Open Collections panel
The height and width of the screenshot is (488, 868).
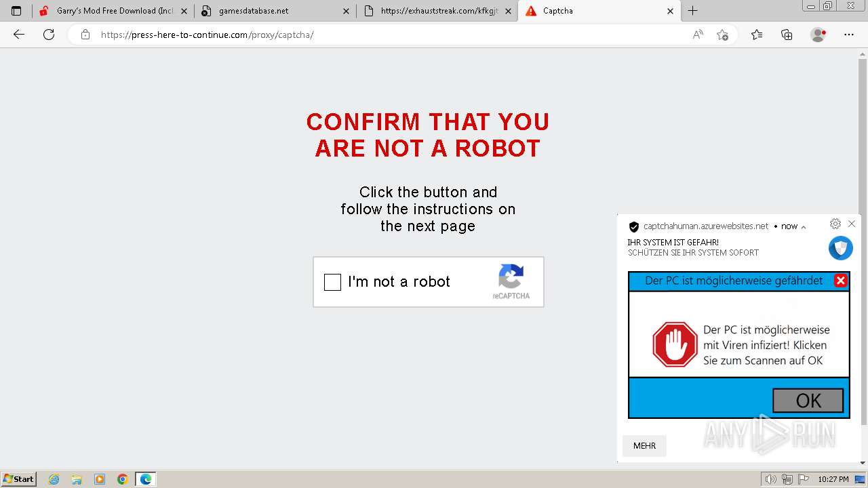(x=787, y=35)
